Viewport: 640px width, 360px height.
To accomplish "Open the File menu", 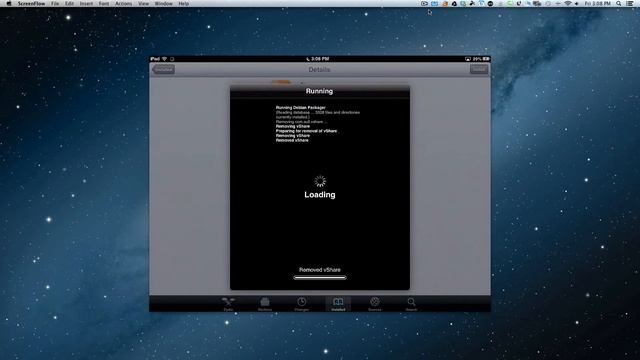I will point(55,3).
